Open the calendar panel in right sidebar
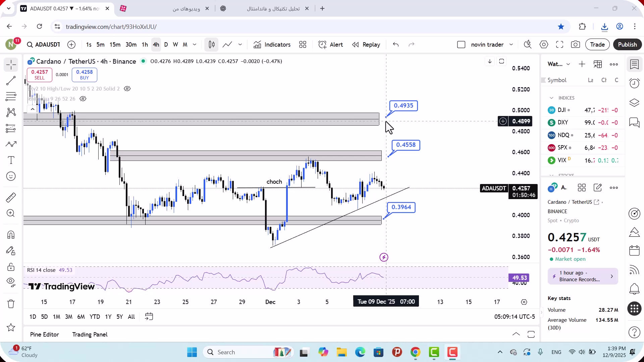The height and width of the screenshot is (362, 644). pos(634,251)
